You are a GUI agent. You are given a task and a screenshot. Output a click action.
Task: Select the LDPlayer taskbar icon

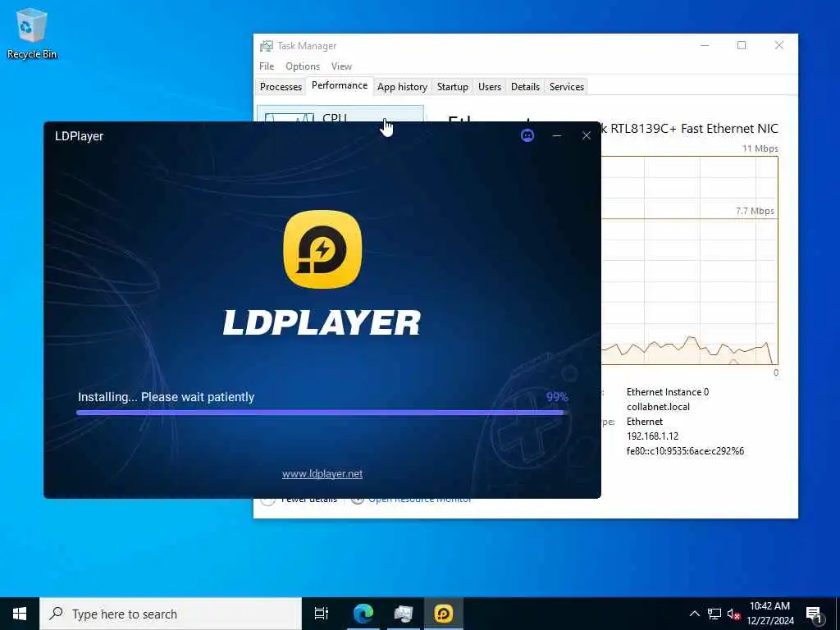click(x=444, y=614)
